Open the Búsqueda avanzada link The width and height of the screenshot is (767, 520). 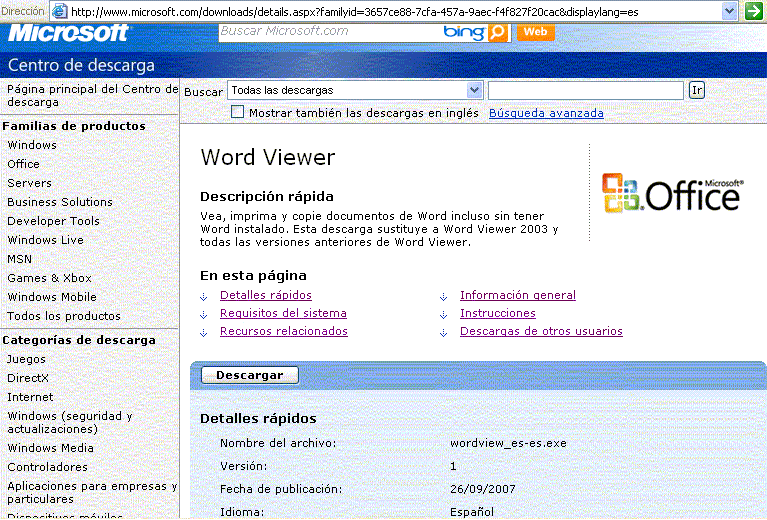pos(546,114)
